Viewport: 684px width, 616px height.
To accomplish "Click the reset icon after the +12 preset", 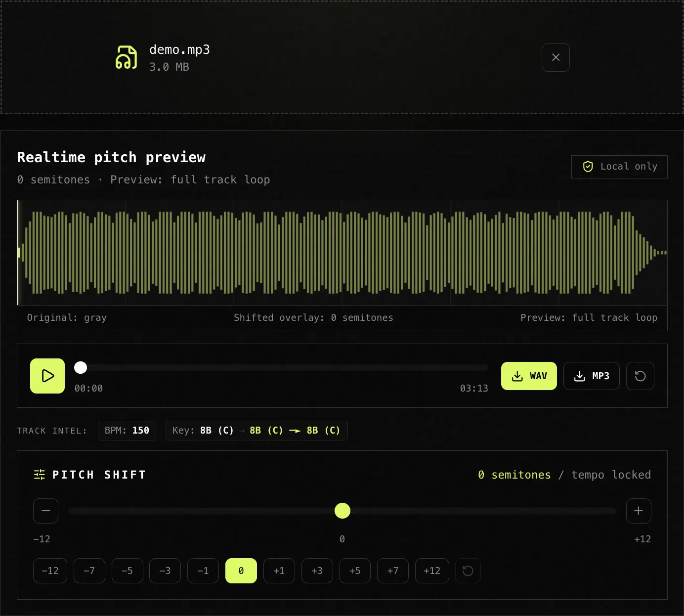I will 468,571.
